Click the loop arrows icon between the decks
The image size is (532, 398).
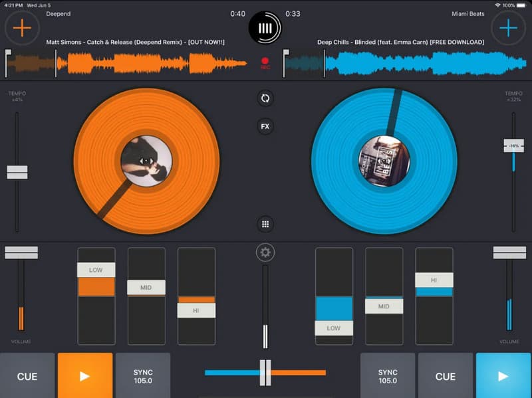[x=265, y=98]
